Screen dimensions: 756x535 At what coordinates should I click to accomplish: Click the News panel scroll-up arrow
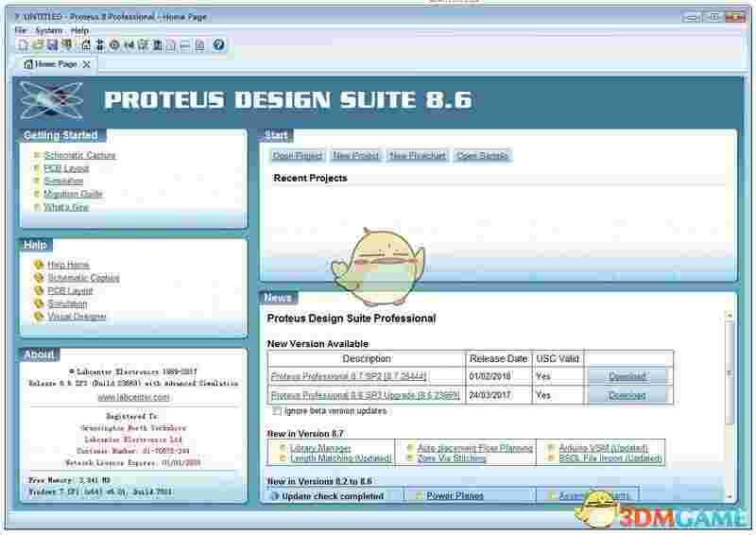(x=730, y=315)
